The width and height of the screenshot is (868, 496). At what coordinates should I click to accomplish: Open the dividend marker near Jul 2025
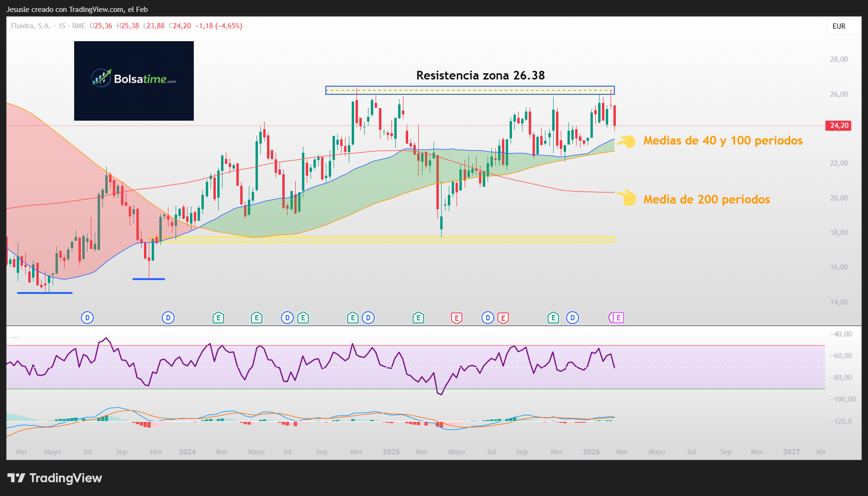488,317
